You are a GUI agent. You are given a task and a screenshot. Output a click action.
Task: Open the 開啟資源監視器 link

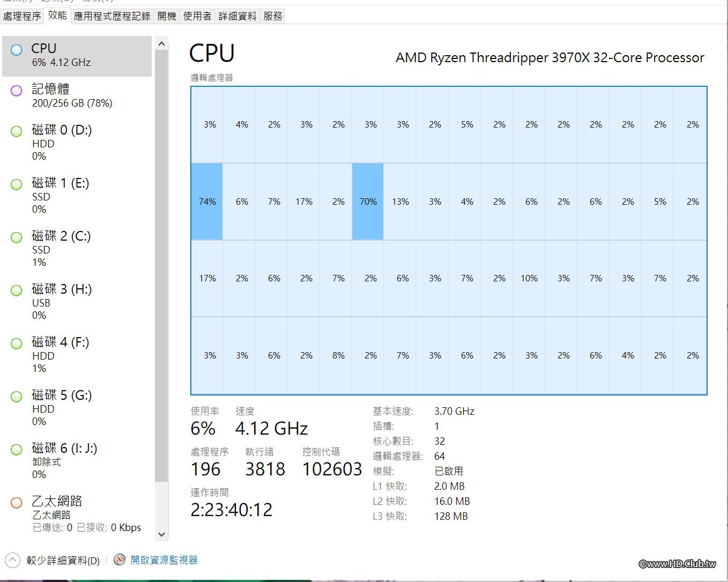(x=164, y=560)
